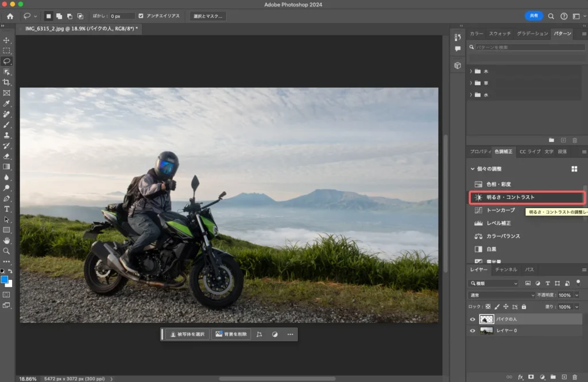Open the 不透明度 opacity dropdown arrow

[577, 295]
